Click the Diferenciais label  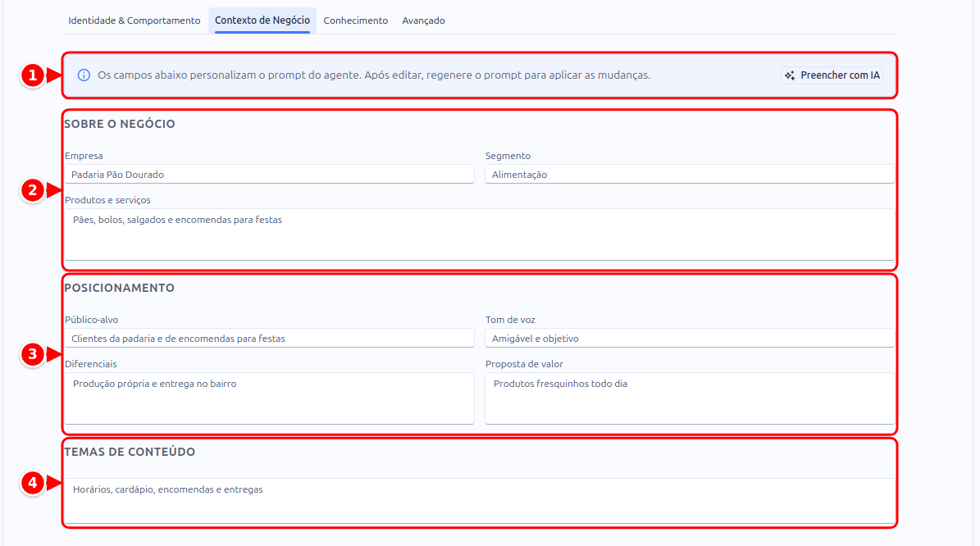[91, 363]
